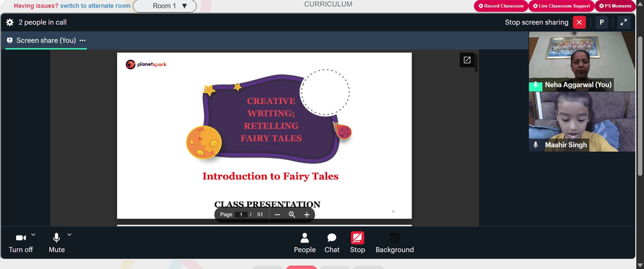Edit the PDF page number field
Image resolution: width=644 pixels, height=269 pixels.
[x=241, y=215]
